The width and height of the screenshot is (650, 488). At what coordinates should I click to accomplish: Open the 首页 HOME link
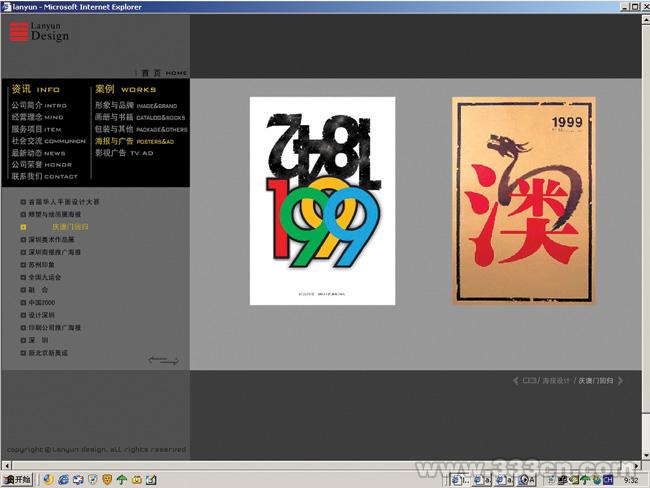pyautogui.click(x=164, y=73)
